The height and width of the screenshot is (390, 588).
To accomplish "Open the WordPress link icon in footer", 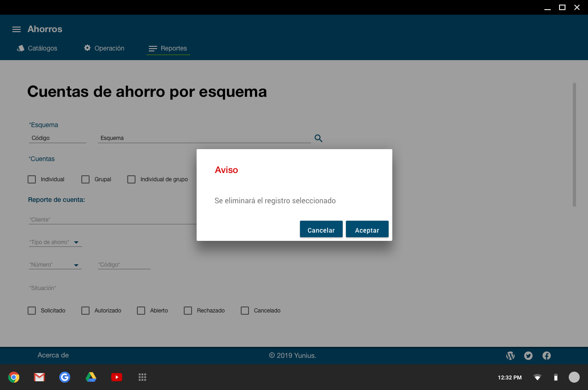I will tap(510, 356).
